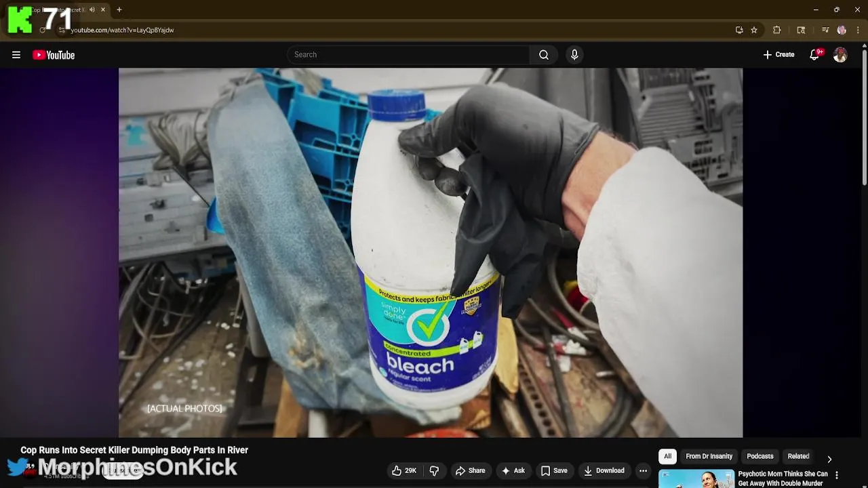
Task: Open the Ask AI assistant
Action: (x=513, y=470)
